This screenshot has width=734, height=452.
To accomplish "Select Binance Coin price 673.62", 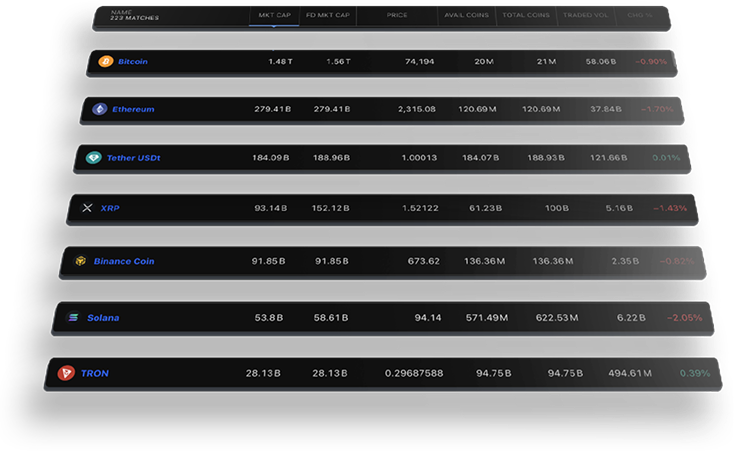I will pyautogui.click(x=424, y=261).
